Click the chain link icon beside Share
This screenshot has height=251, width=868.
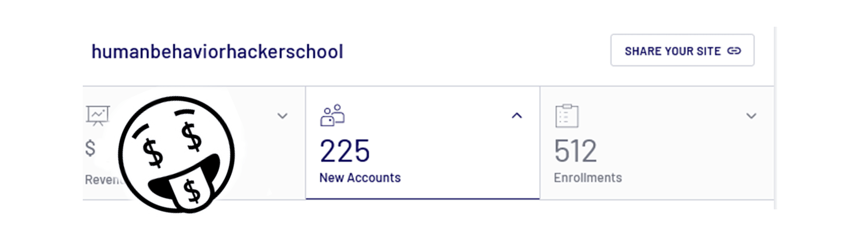click(734, 51)
